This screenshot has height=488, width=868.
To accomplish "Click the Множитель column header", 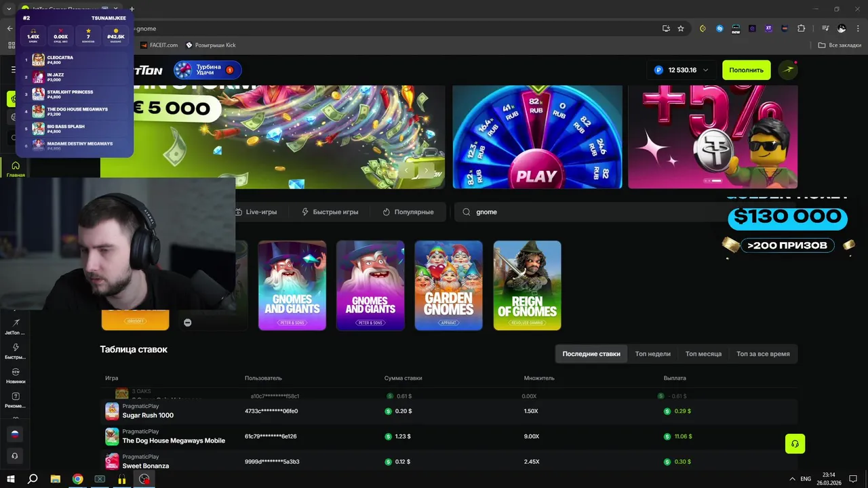I will point(539,378).
